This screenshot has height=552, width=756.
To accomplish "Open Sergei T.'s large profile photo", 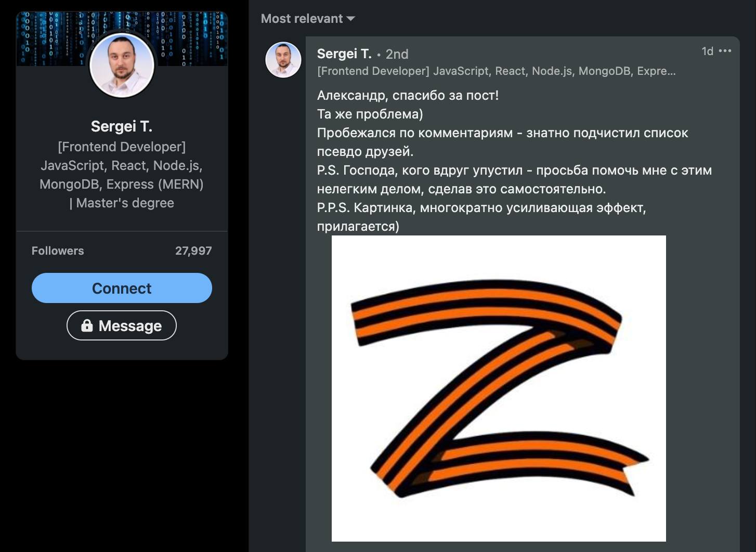I will 122,65.
